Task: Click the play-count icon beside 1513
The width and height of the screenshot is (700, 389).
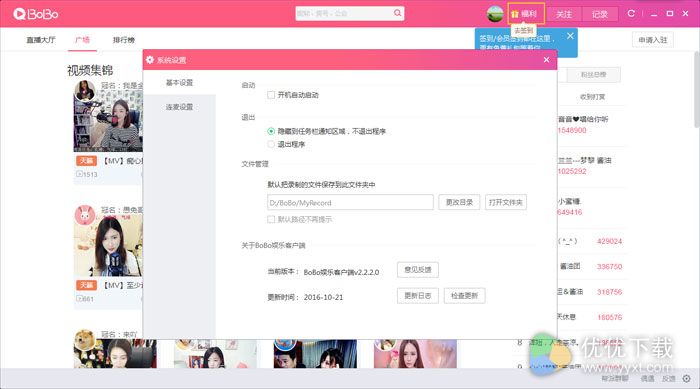Action: (x=79, y=174)
